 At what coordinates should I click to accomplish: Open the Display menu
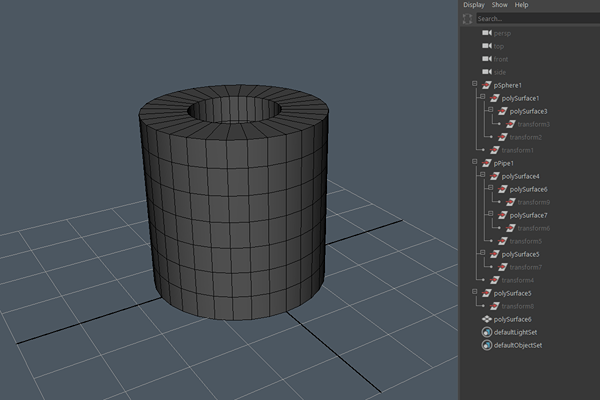point(473,5)
